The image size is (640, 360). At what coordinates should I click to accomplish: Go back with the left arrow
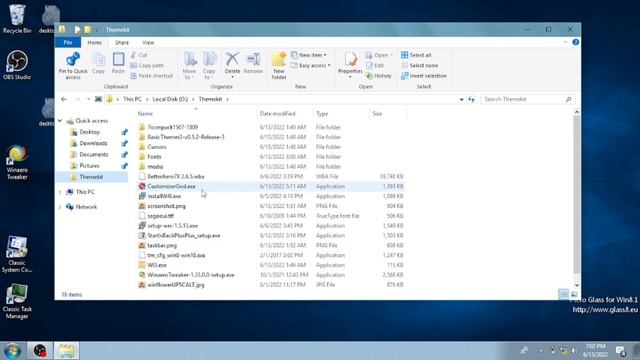coord(64,99)
